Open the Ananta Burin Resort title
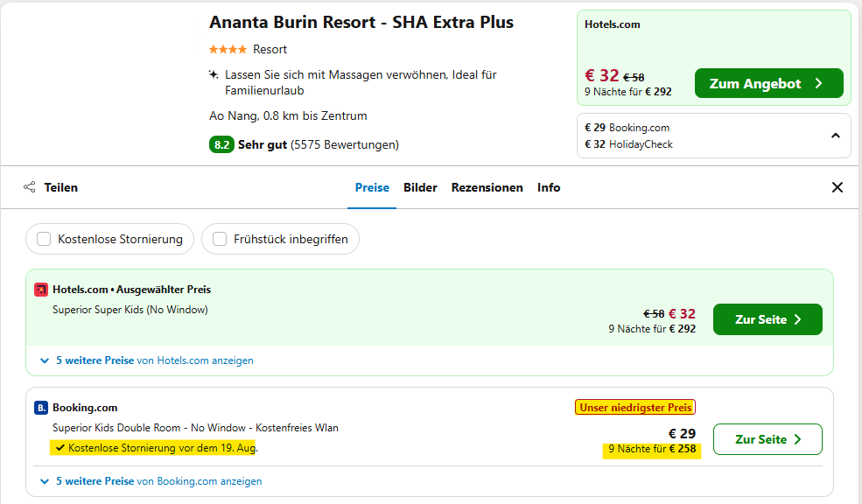This screenshot has height=504, width=862. coord(361,22)
